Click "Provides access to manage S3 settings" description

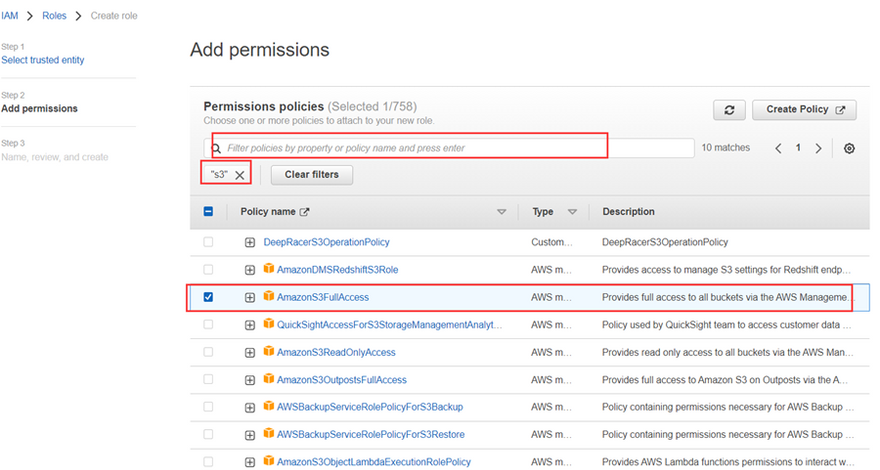(x=726, y=270)
